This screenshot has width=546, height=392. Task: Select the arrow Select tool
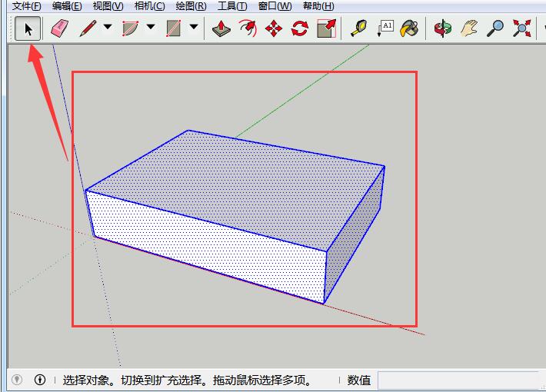(28, 28)
